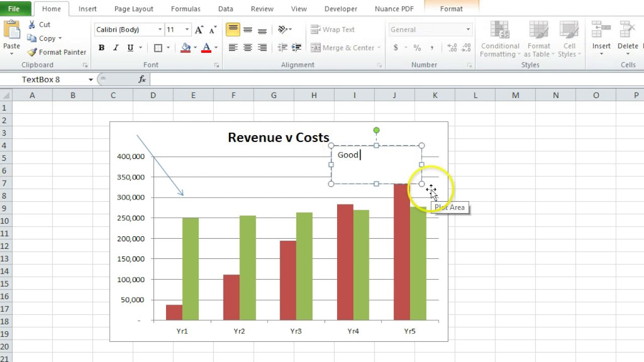Toggle Top Align button
This screenshot has height=362, width=644.
point(233,30)
